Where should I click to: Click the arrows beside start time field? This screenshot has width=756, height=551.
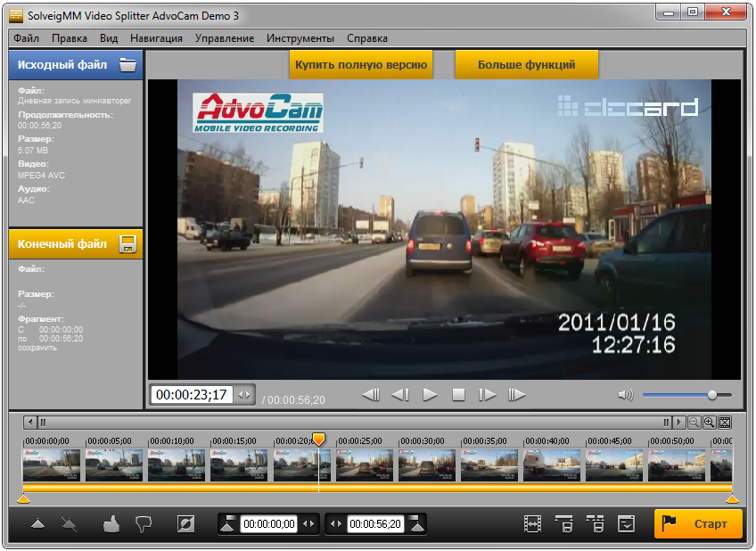point(308,524)
